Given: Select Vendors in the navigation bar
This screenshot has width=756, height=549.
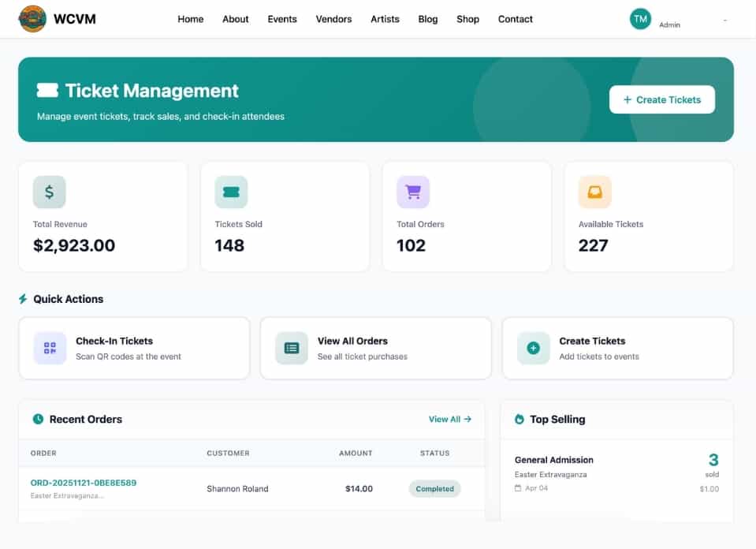Looking at the screenshot, I should click(x=333, y=19).
